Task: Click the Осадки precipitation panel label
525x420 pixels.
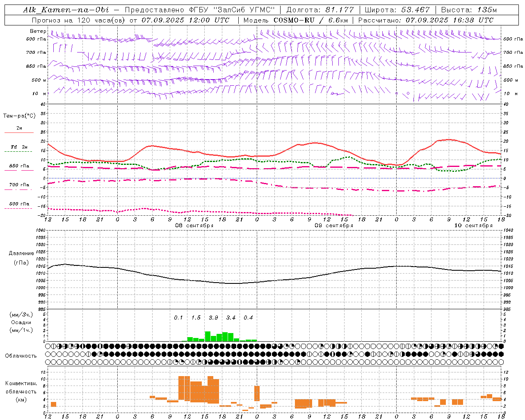Action: 21,322
